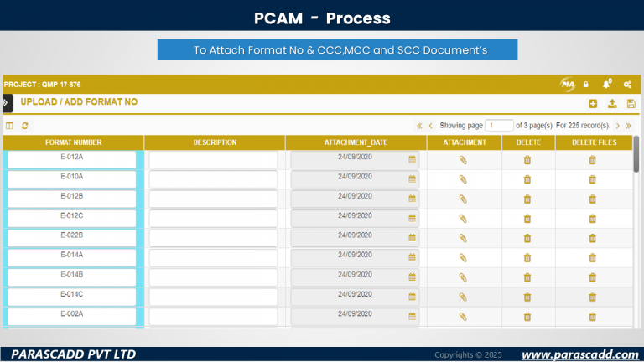Open the date picker for E-012C
The height and width of the screenshot is (362, 644).
(412, 219)
